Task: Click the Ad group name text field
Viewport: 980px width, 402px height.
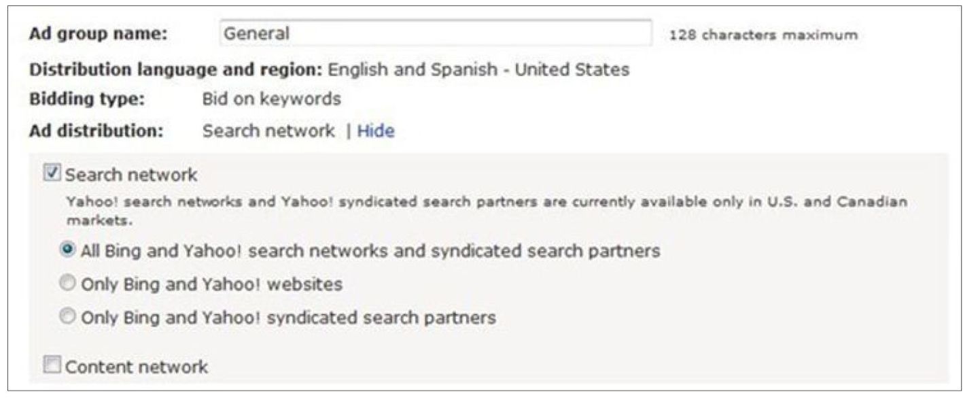Action: 435,33
